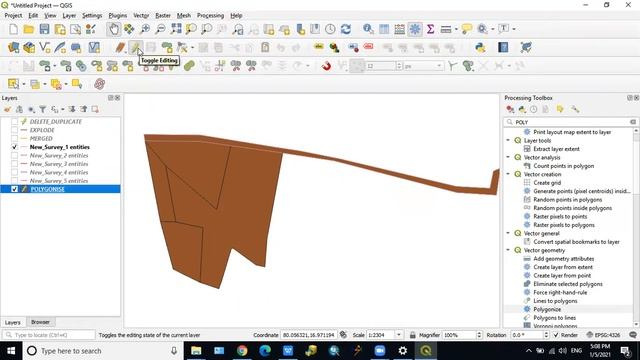Toggle the Render checkbox
Image resolution: width=640 pixels, height=360 pixels.
556,335
